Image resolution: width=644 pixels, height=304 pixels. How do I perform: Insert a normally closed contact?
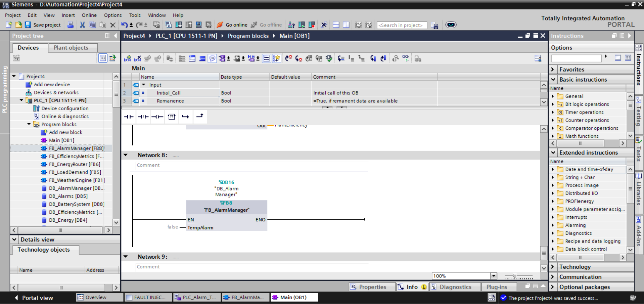click(x=143, y=117)
